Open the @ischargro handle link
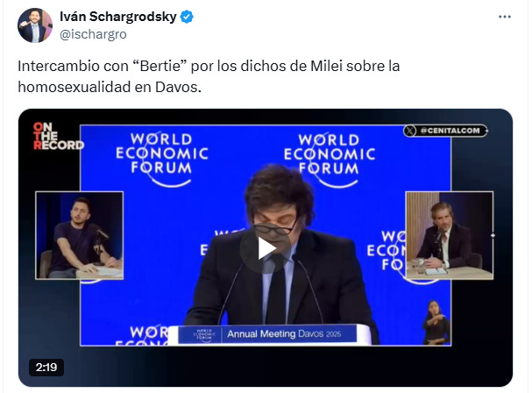 93,34
